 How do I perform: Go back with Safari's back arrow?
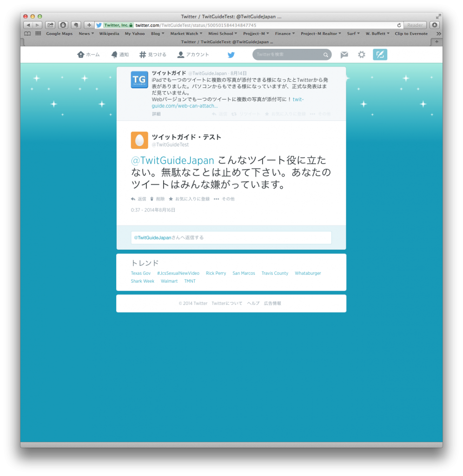(28, 25)
